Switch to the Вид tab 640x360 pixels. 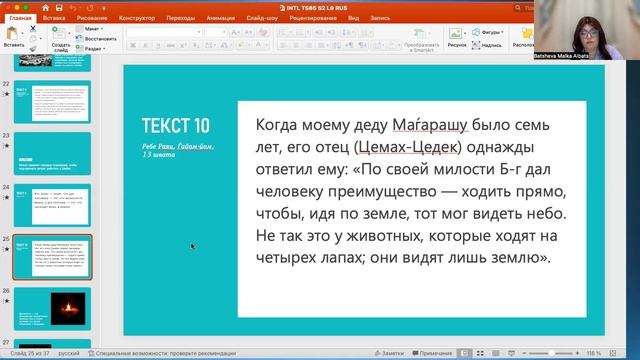click(353, 18)
